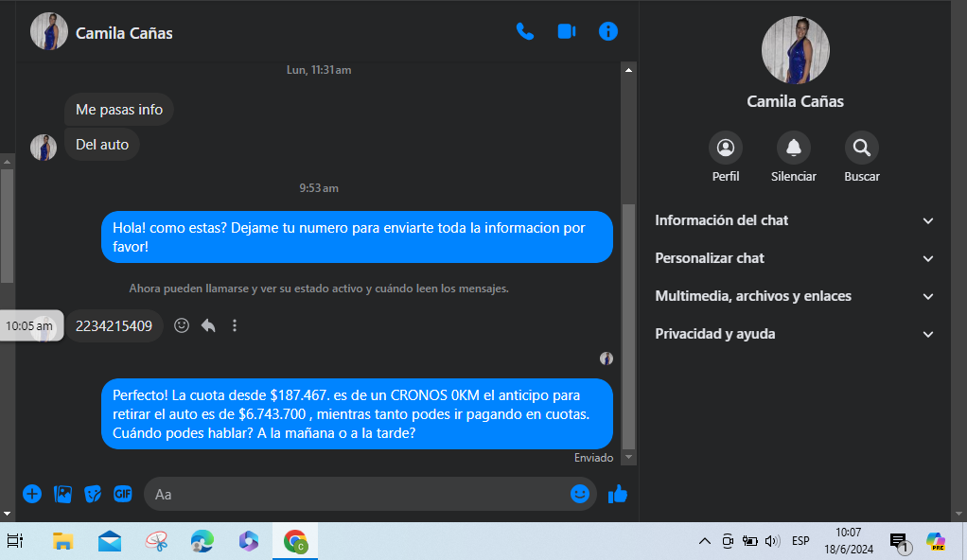967x560 pixels.
Task: Toggle the conversation info panel icon
Action: click(x=608, y=31)
